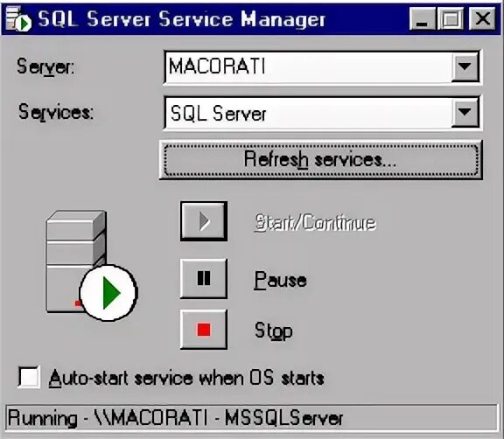The height and width of the screenshot is (439, 504).
Task: Click the Services: label
Action: (56, 112)
